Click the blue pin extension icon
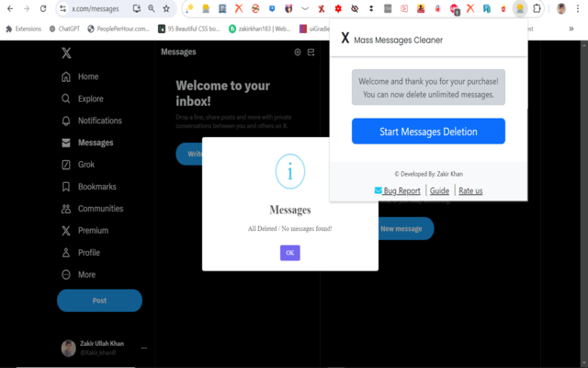Viewport: 588px width, 368px height. [x=272, y=8]
